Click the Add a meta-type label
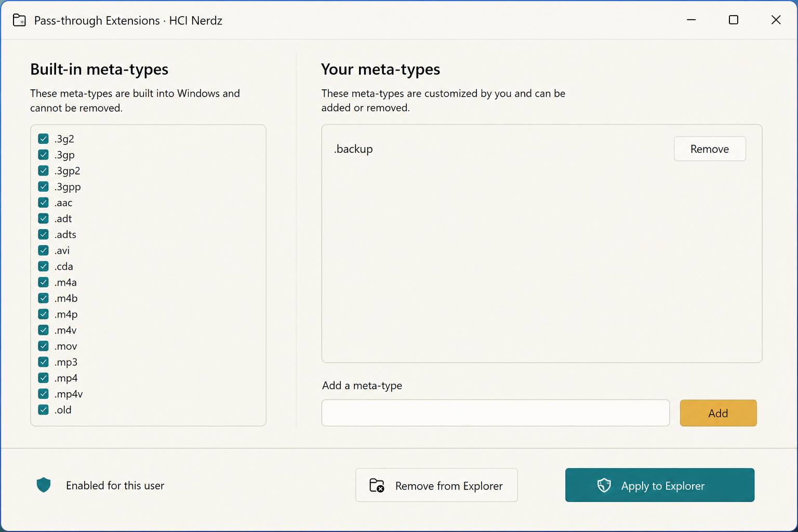Screen dimensions: 798x532 point(362,385)
